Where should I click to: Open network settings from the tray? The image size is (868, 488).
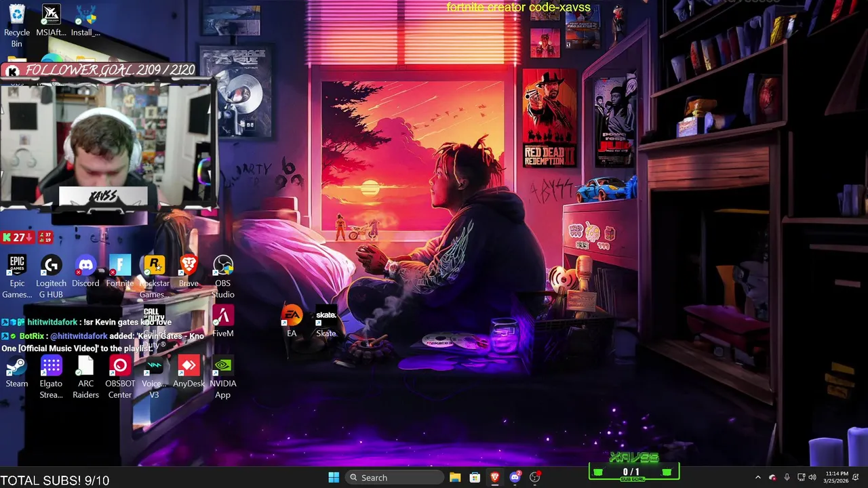801,478
